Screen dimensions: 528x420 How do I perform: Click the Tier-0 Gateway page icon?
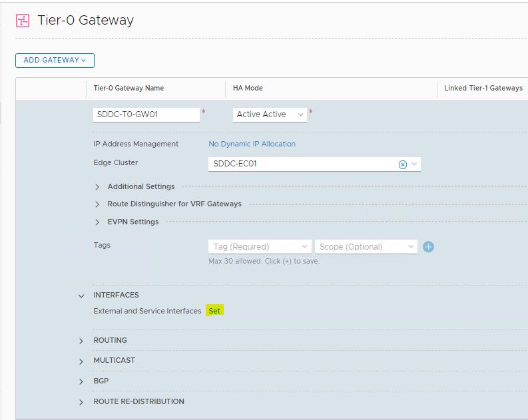pyautogui.click(x=23, y=21)
